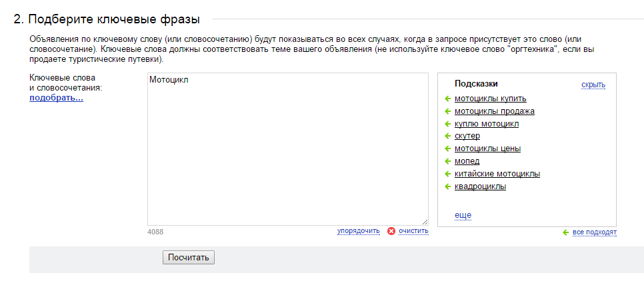Click into the keywords text area

(288, 149)
